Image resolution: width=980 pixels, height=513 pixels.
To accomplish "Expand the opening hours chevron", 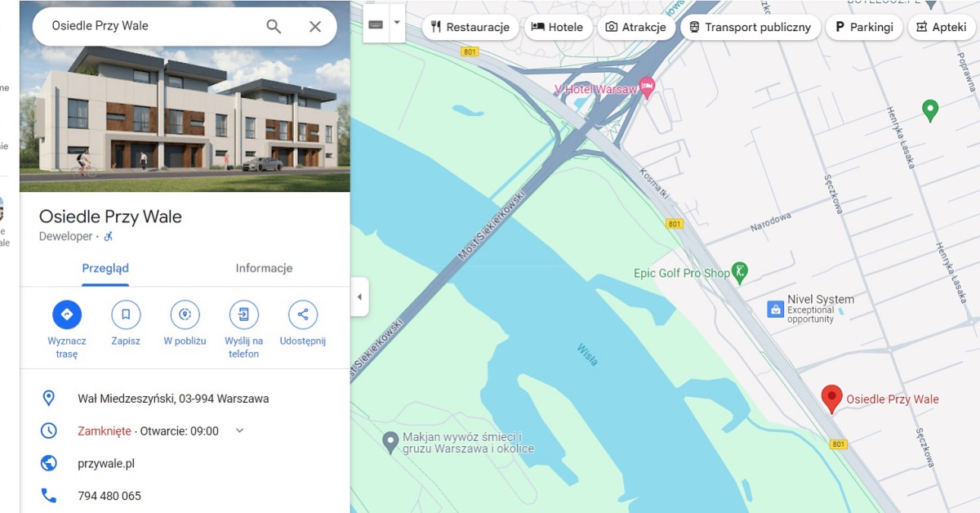I will point(239,430).
